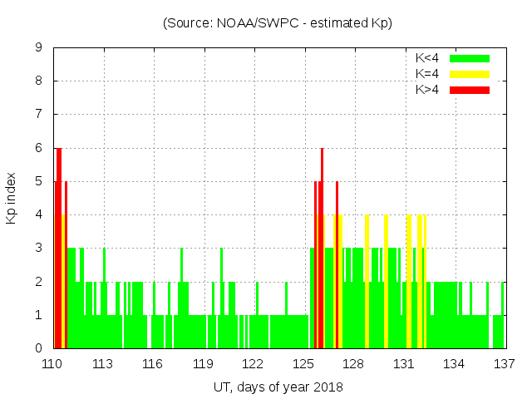Viewport: 532px width, 399px height.
Task: Click the 'UT, days of year 2018' axis label
Action: [278, 387]
